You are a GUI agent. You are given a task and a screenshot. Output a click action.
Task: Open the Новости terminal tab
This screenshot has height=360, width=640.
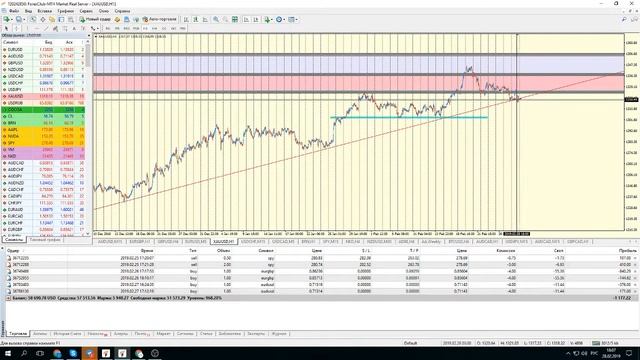coord(97,333)
